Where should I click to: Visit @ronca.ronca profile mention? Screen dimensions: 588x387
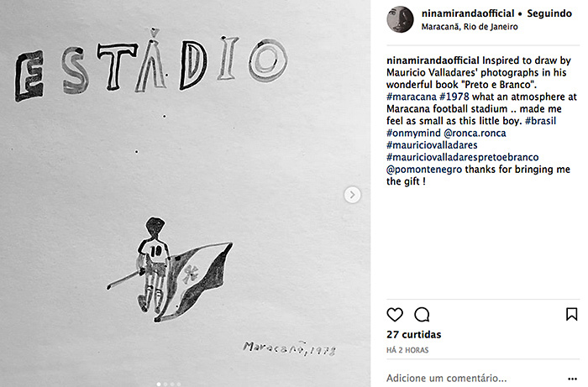(x=475, y=133)
